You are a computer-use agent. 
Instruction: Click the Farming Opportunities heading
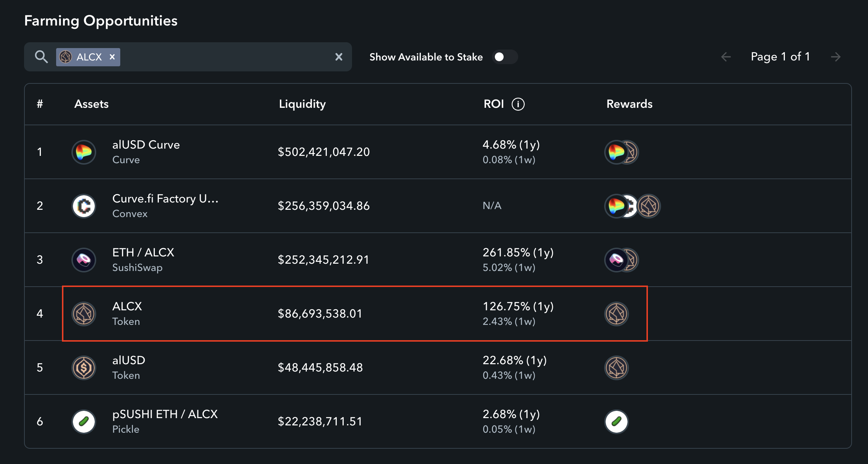click(x=101, y=21)
